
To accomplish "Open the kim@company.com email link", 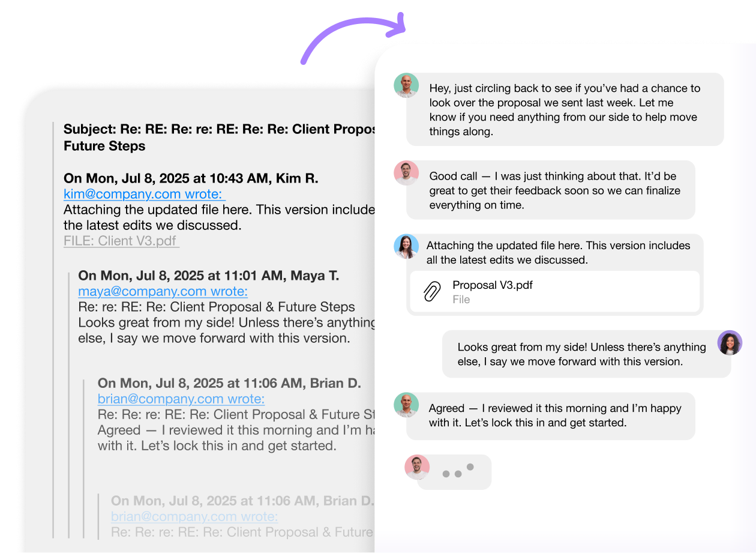I will (x=144, y=194).
